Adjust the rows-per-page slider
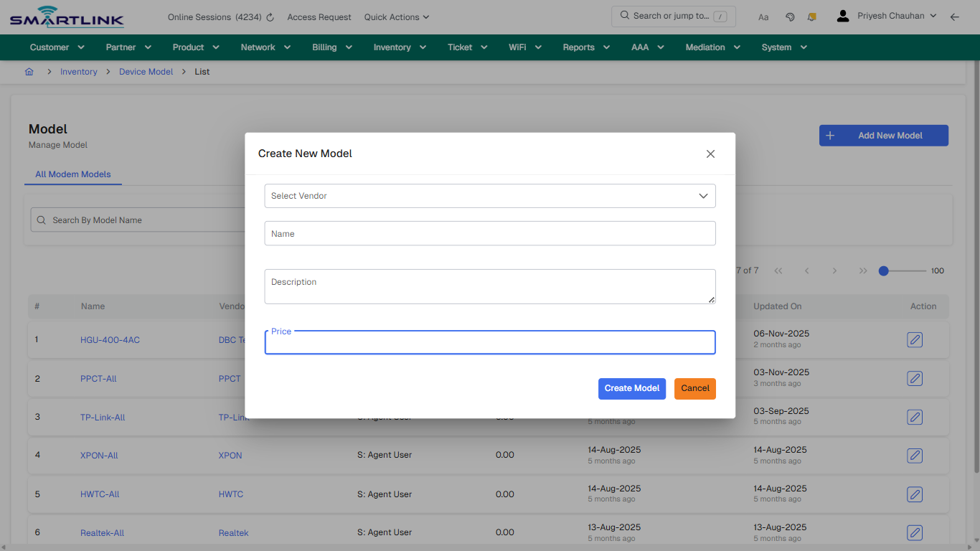Screen dimensions: 980x551 point(883,271)
